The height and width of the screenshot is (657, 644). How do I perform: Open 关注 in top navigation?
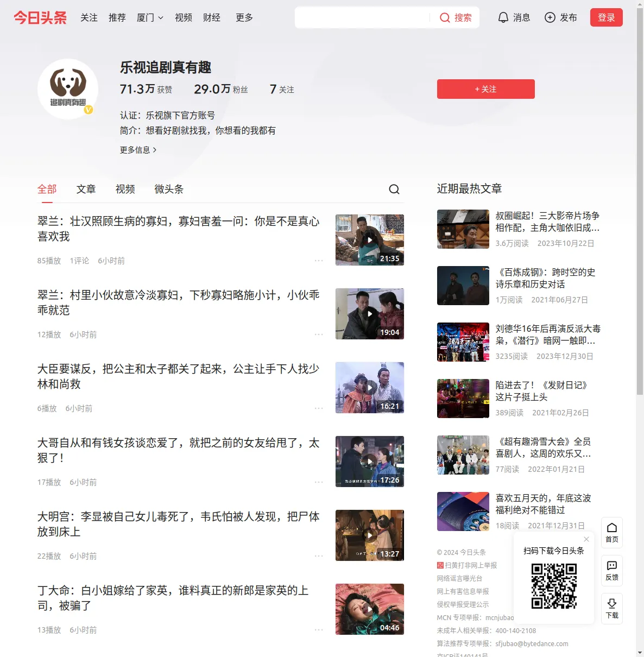coord(89,17)
